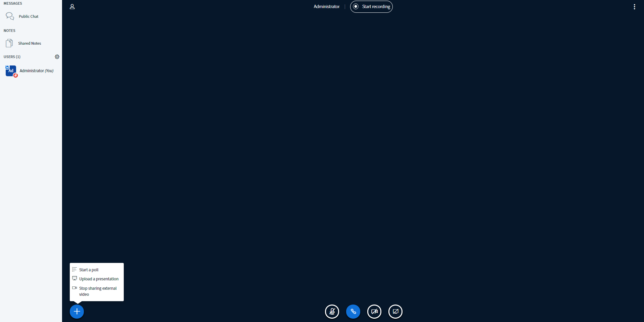Click the Start recording button
This screenshot has width=644, height=322.
[x=371, y=6]
